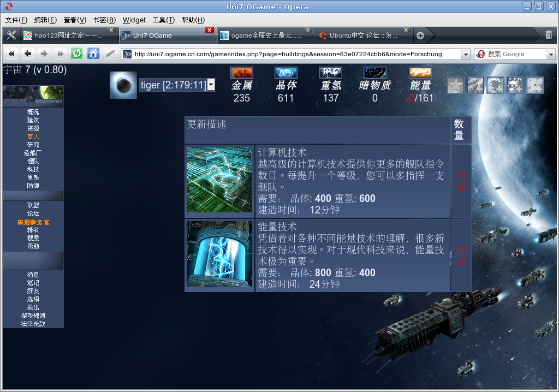Click the 计算机技术 title link
Viewport: 559px width, 392px height.
pyautogui.click(x=282, y=153)
